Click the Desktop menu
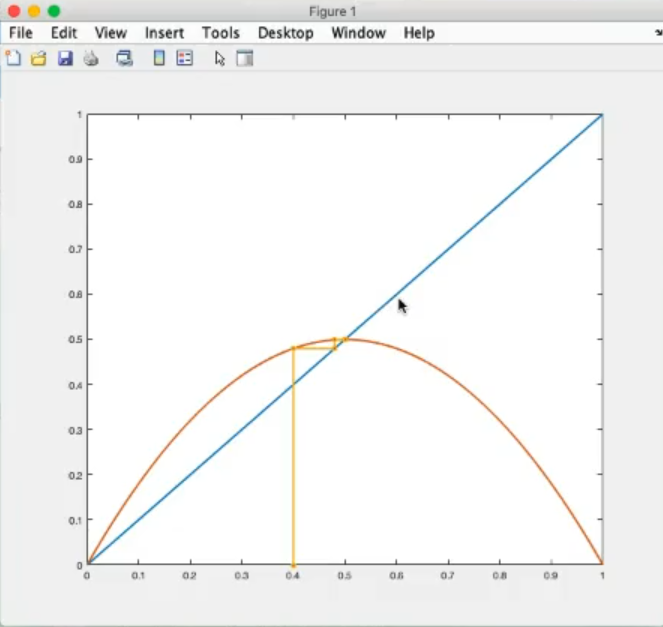The width and height of the screenshot is (663, 627). tap(286, 33)
